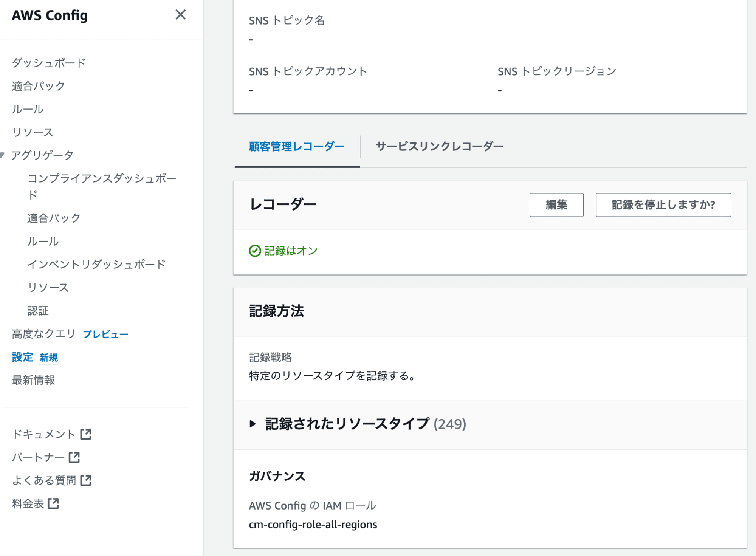Click 記録されたリソースタイプ (249) heading
This screenshot has height=556, width=756.
(x=366, y=424)
